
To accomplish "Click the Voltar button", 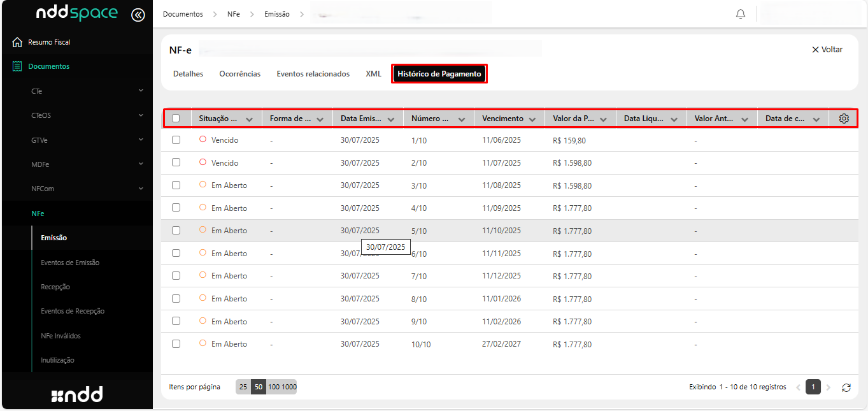I will (827, 50).
